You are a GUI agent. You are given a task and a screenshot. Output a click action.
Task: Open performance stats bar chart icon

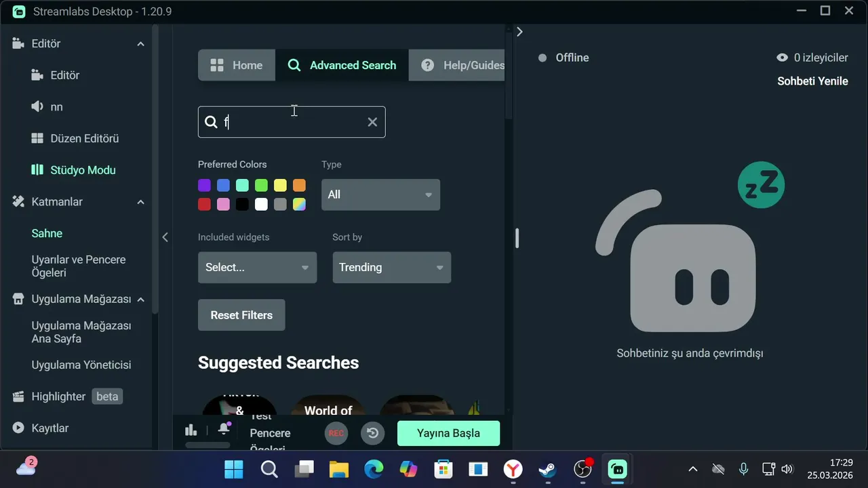(191, 430)
